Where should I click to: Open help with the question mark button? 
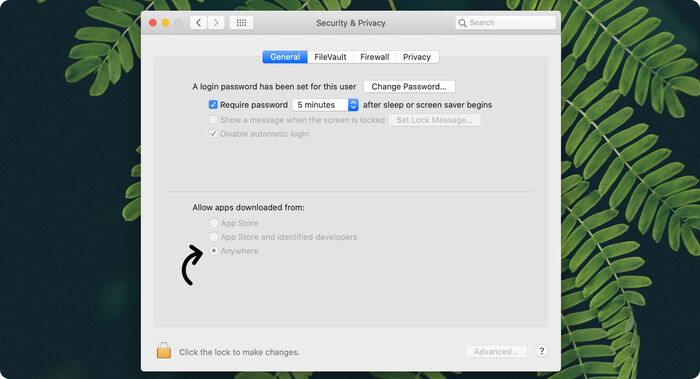pos(542,351)
